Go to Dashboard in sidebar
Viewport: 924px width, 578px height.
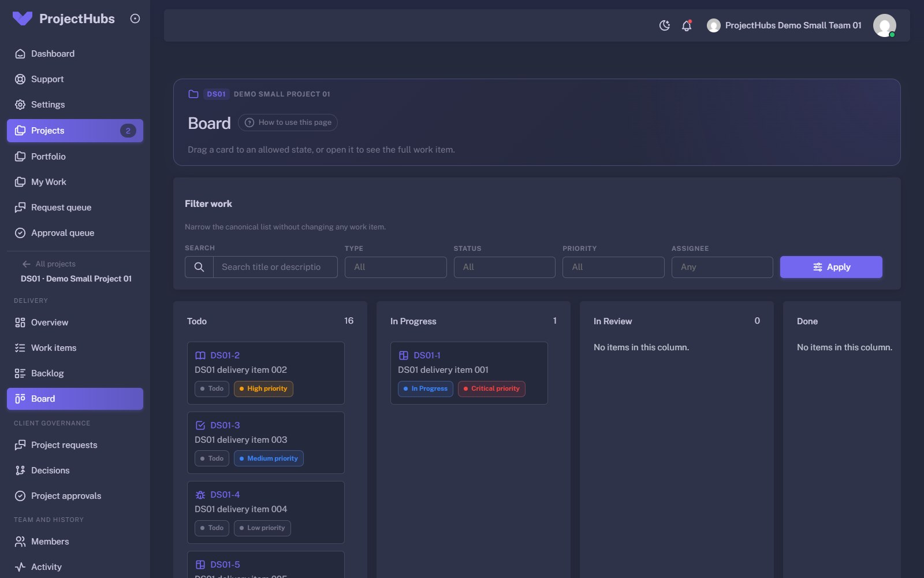(75, 54)
